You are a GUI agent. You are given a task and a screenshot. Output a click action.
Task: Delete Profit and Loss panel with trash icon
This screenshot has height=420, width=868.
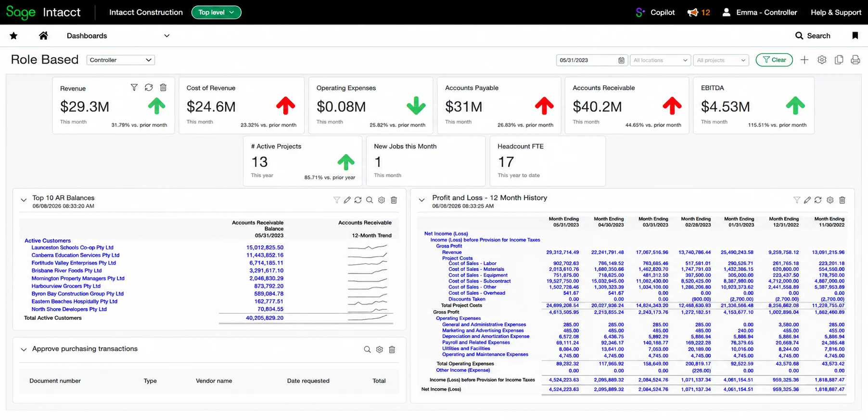pos(842,200)
